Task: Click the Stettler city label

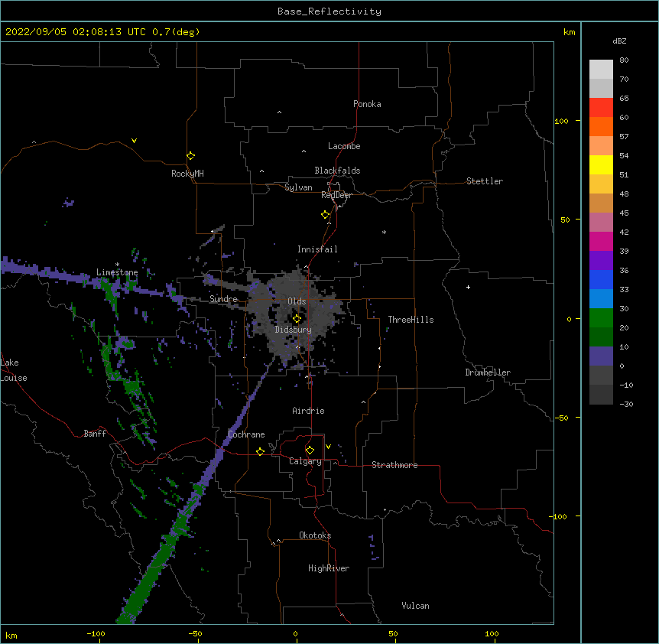Action: pos(485,181)
